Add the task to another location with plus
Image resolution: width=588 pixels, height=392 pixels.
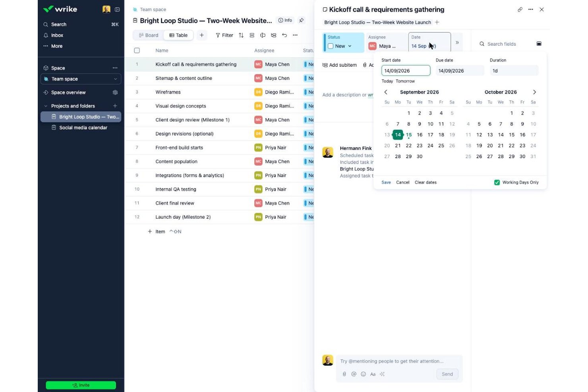point(437,22)
